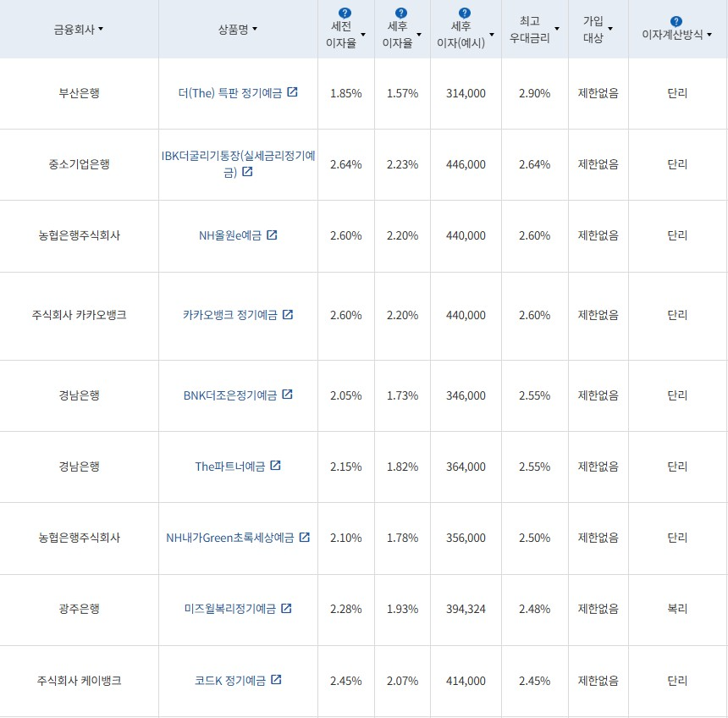Open external link for 코드K 정기예금
This screenshot has height=718, width=728.
[x=277, y=681]
